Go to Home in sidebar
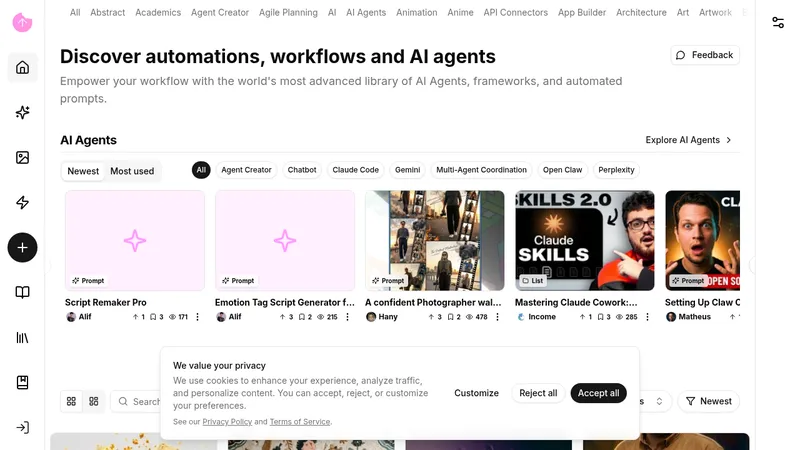Viewport: 800px width, 450px height. (x=22, y=67)
